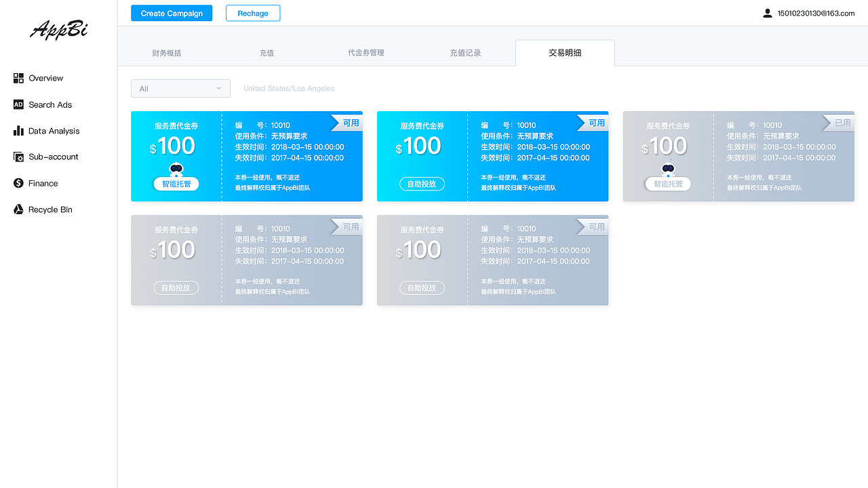Click the AppBi logo
This screenshot has height=488, width=868.
(58, 30)
